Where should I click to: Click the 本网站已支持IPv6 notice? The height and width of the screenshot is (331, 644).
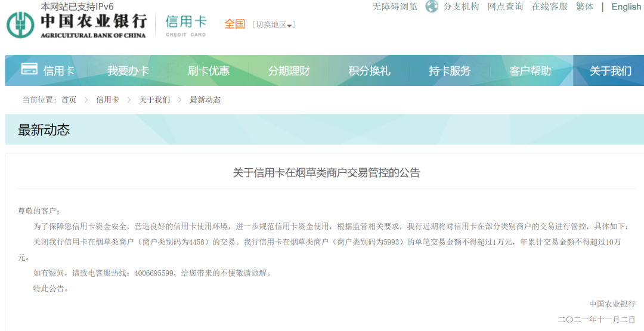[77, 7]
